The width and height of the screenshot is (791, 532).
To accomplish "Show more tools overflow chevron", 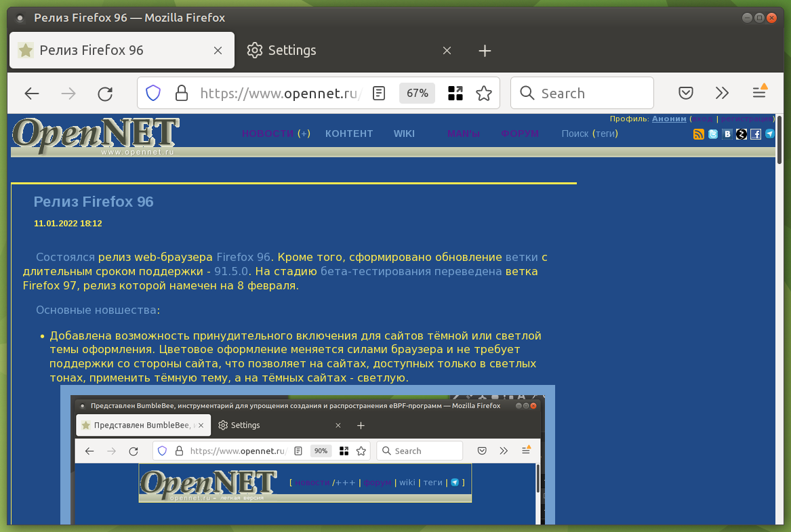I will tap(722, 94).
